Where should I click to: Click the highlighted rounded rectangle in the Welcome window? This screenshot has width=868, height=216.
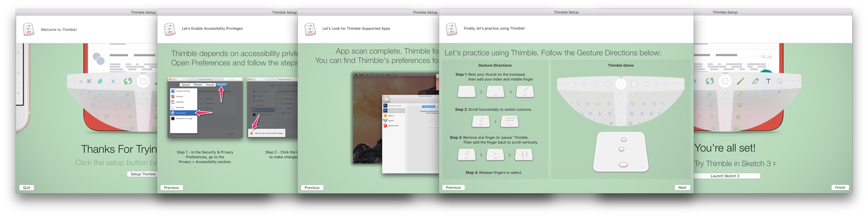[143, 81]
